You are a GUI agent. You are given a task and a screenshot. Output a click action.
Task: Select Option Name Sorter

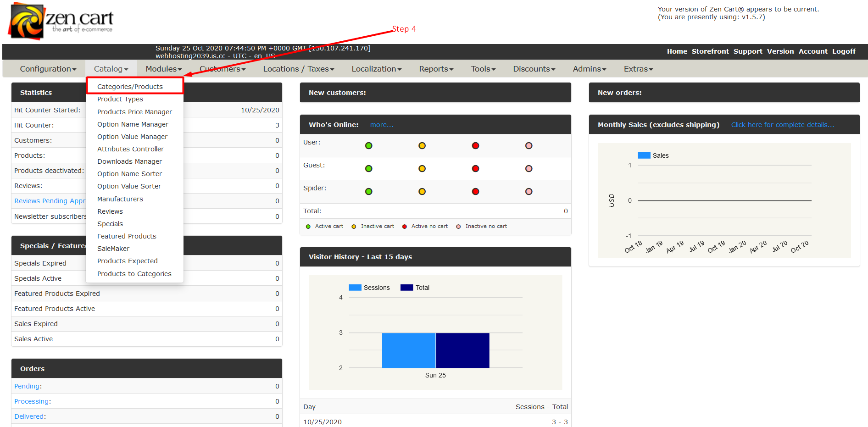click(129, 174)
